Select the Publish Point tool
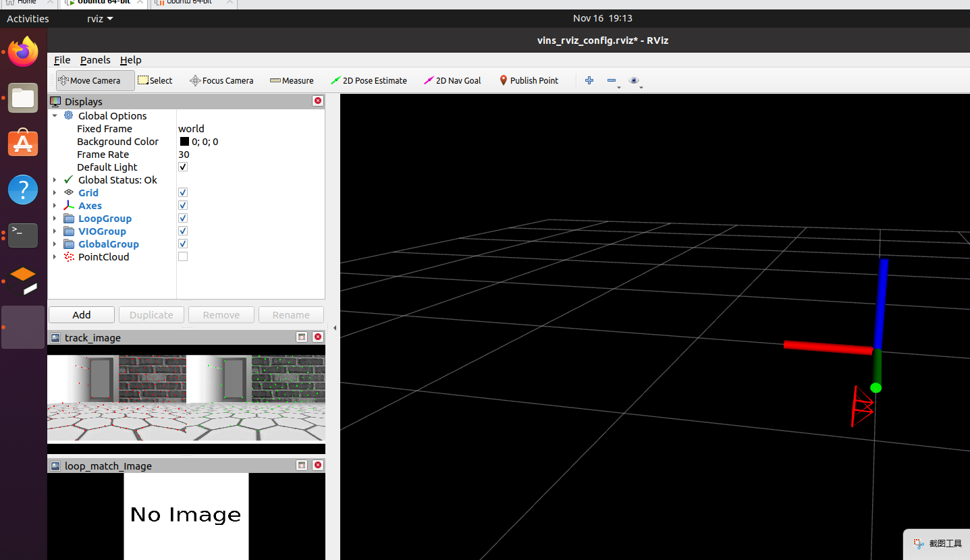The width and height of the screenshot is (970, 560). point(529,80)
